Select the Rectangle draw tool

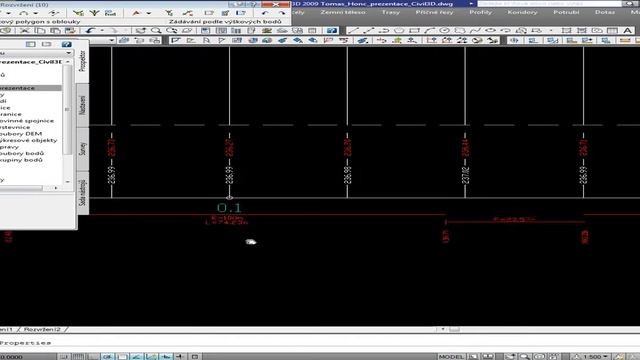(x=414, y=31)
